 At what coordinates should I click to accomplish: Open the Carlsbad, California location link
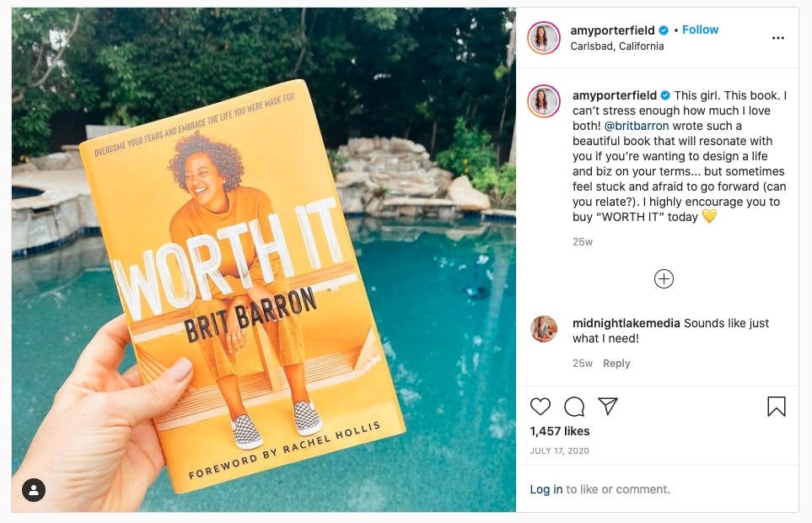pos(616,46)
